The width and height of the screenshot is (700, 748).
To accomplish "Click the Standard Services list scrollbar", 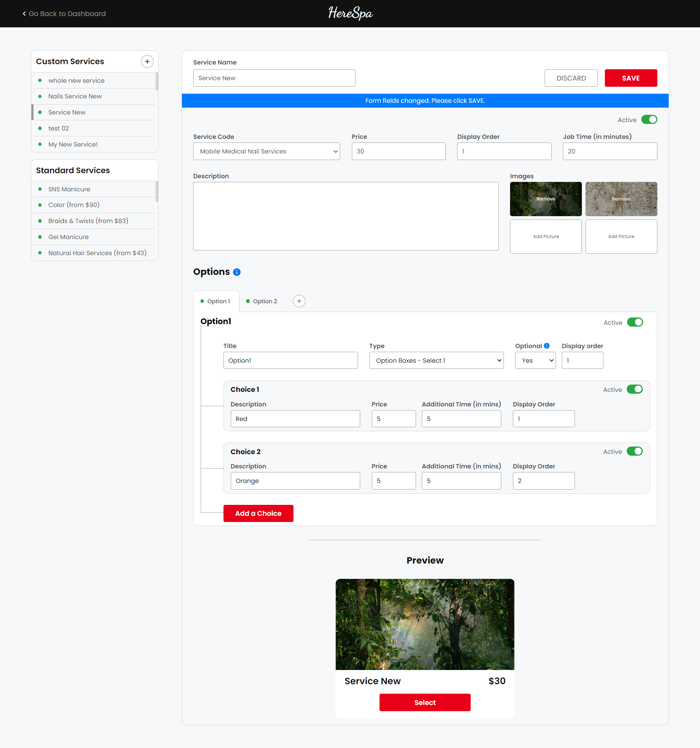I will [157, 191].
